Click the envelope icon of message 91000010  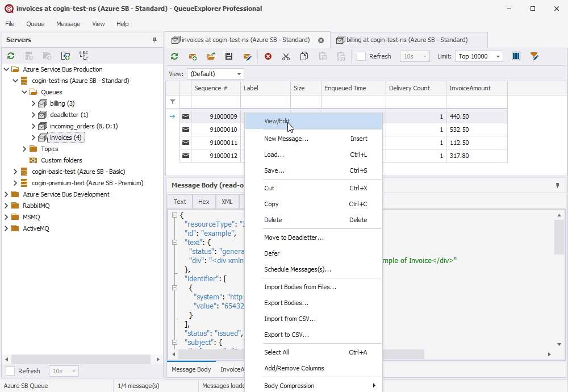point(186,130)
